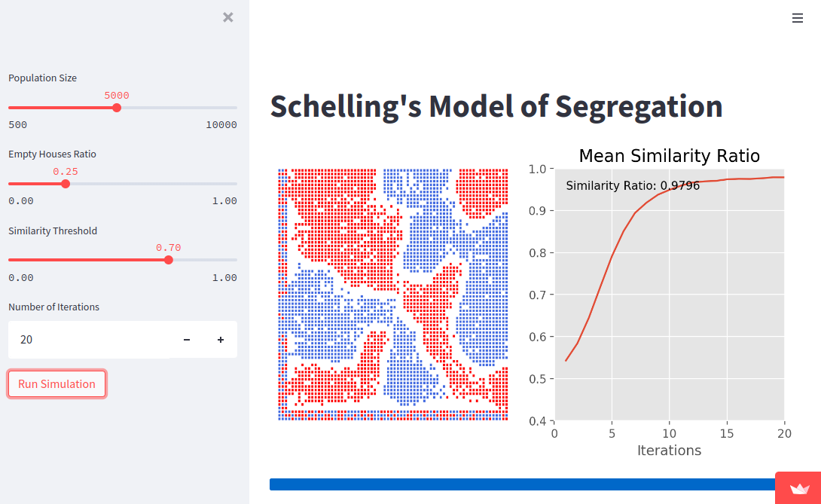Screen dimensions: 821x504
Task: Click the blue progress bar at the bottom
Action: click(520, 481)
